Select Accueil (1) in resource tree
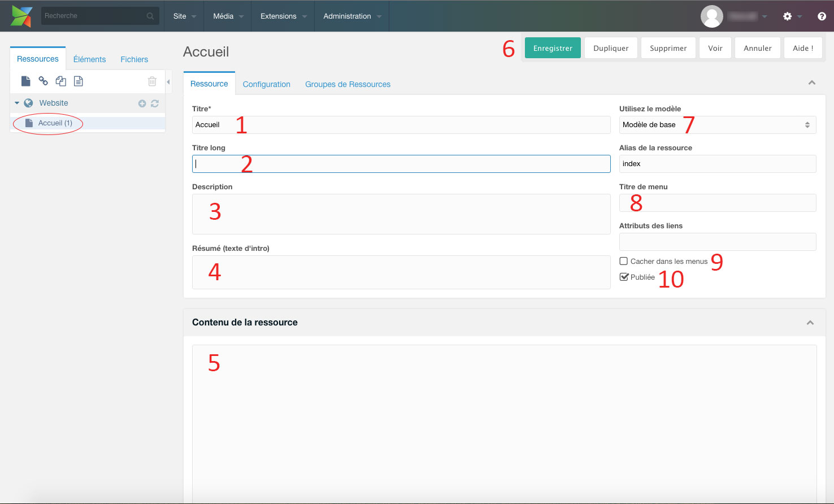Image resolution: width=834 pixels, height=504 pixels. tap(55, 123)
